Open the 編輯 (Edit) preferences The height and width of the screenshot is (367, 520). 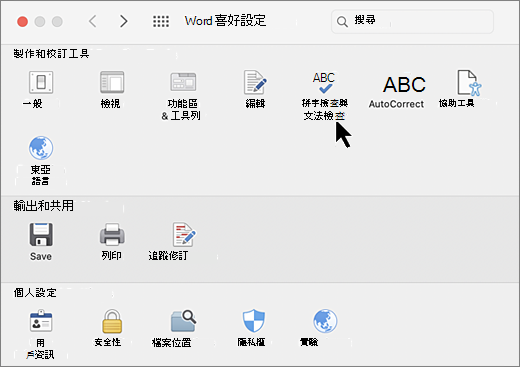pos(255,82)
